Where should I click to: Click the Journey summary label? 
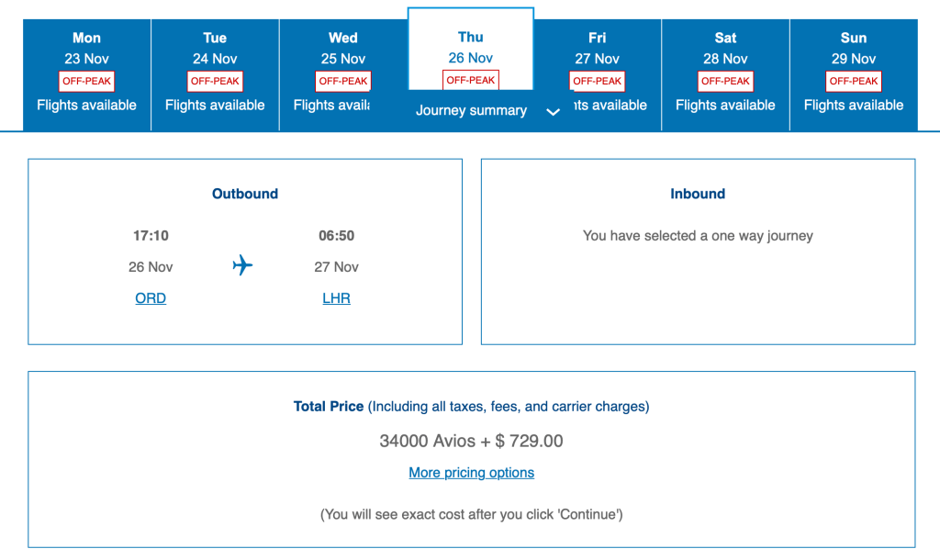(x=471, y=111)
